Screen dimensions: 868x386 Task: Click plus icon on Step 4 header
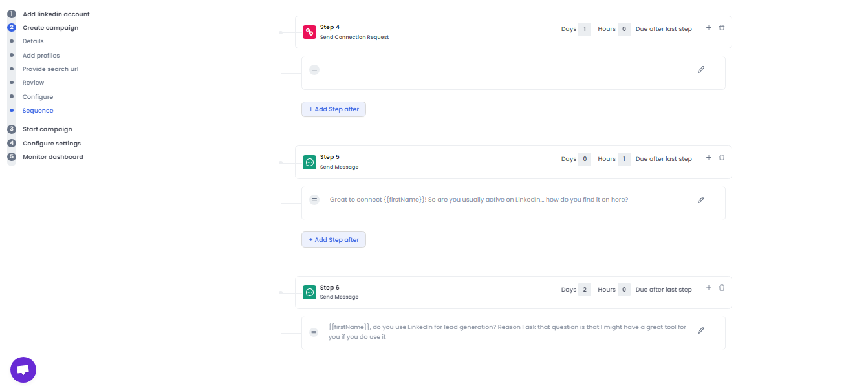(x=708, y=28)
